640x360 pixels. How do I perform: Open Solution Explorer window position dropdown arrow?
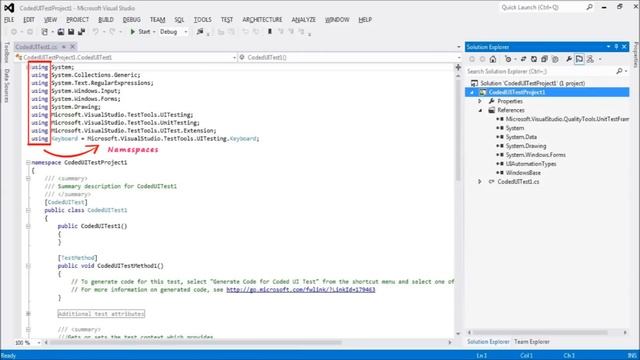point(608,47)
